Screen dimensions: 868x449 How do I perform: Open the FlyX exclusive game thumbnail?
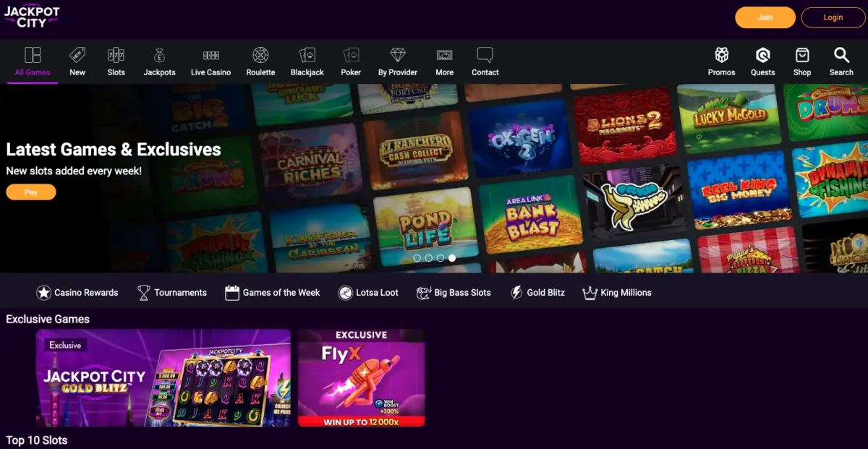[362, 378]
